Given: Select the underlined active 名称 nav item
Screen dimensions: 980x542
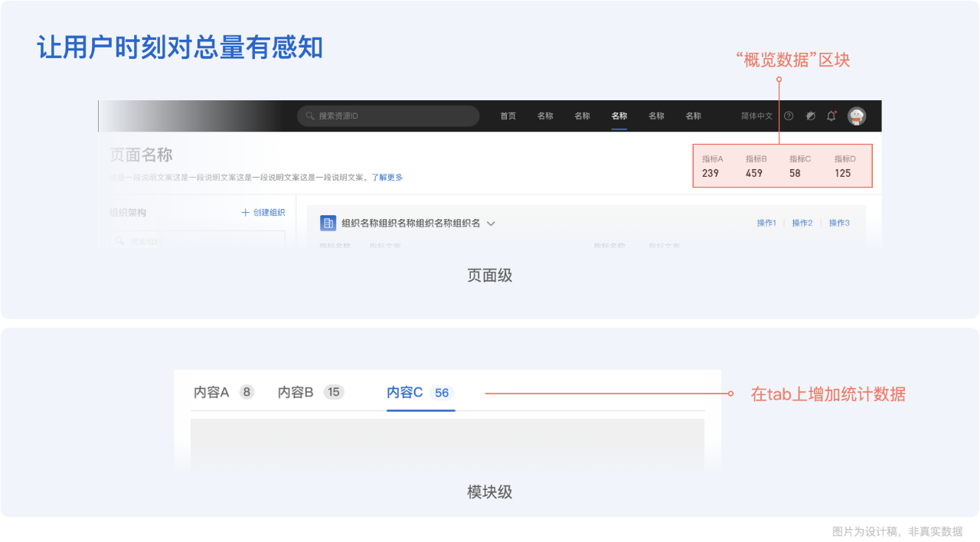Looking at the screenshot, I should tap(619, 116).
